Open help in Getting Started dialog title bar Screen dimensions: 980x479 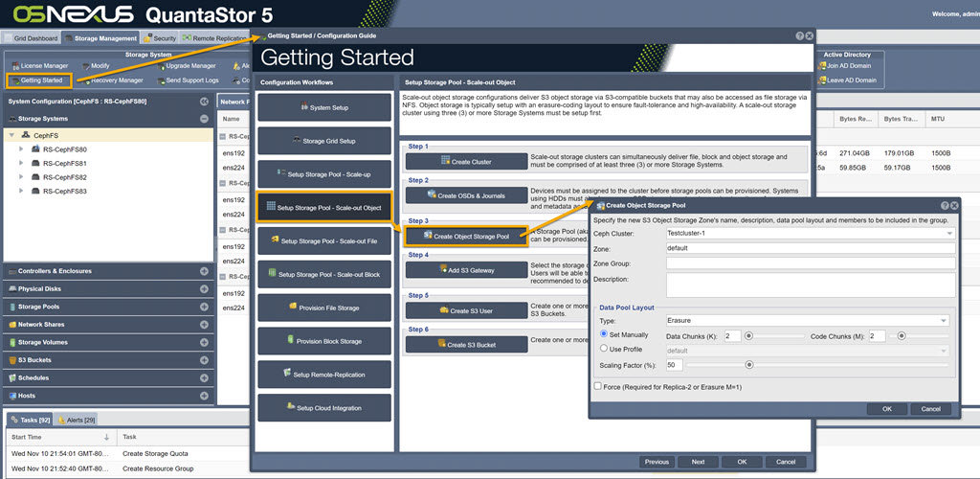point(799,36)
